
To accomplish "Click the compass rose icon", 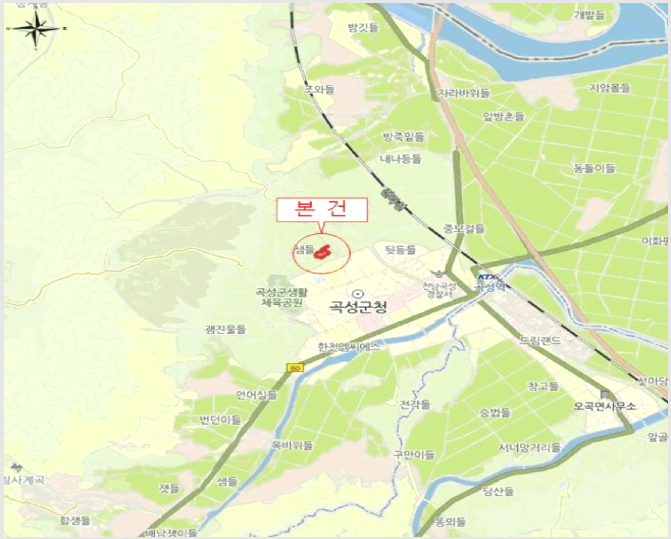I will [36, 30].
